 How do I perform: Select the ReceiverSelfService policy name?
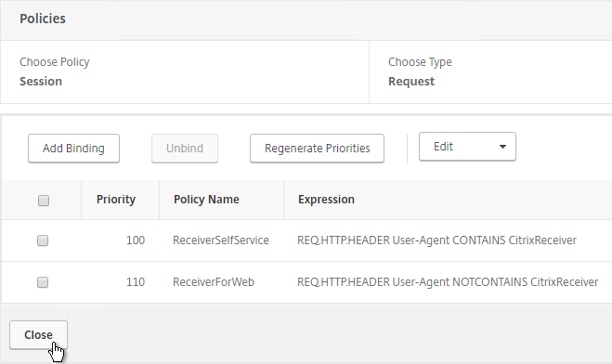coord(221,240)
